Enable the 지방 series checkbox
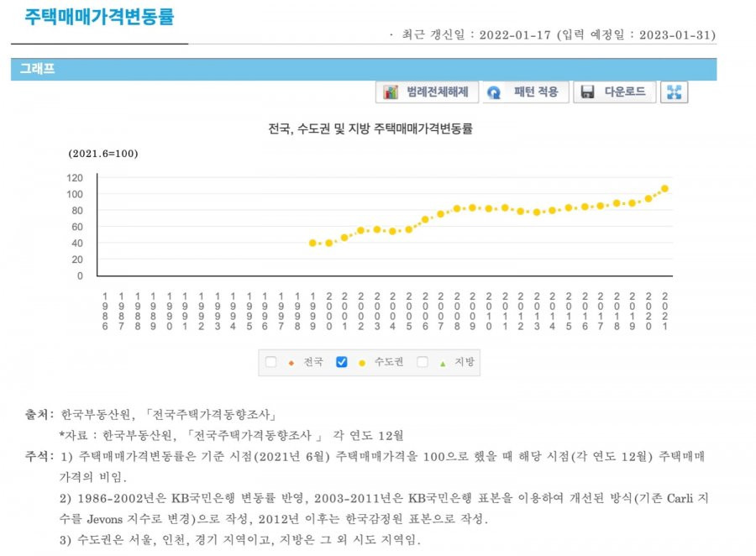This screenshot has width=756, height=556. 423,362
